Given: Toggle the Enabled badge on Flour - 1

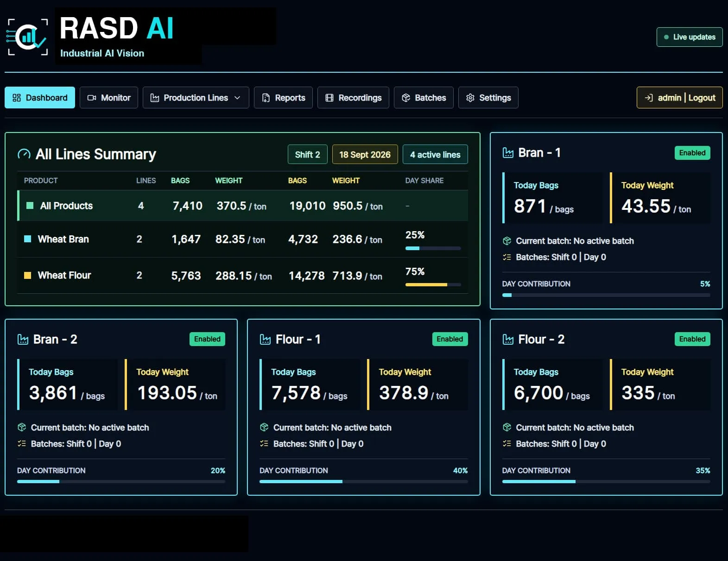Looking at the screenshot, I should click(x=449, y=339).
